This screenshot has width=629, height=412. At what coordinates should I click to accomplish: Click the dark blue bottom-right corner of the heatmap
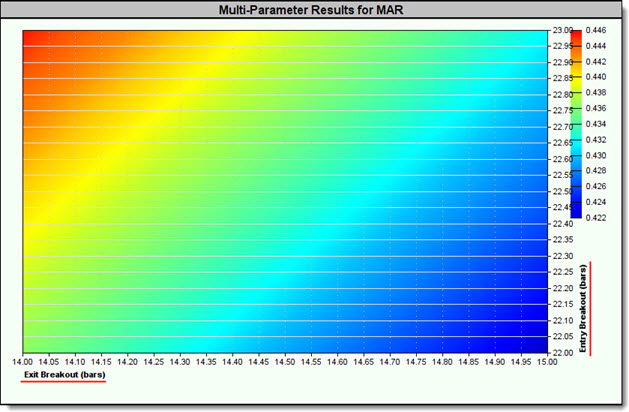540,344
